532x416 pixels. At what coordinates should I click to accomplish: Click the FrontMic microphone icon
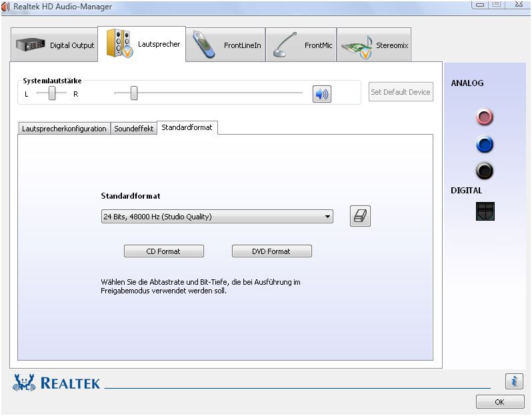(x=285, y=45)
